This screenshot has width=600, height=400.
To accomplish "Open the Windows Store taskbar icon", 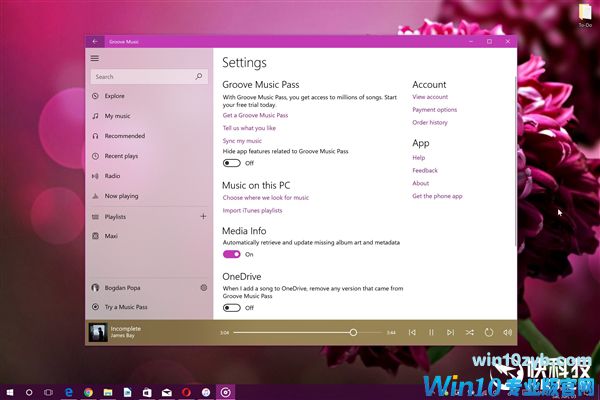I will 147,392.
